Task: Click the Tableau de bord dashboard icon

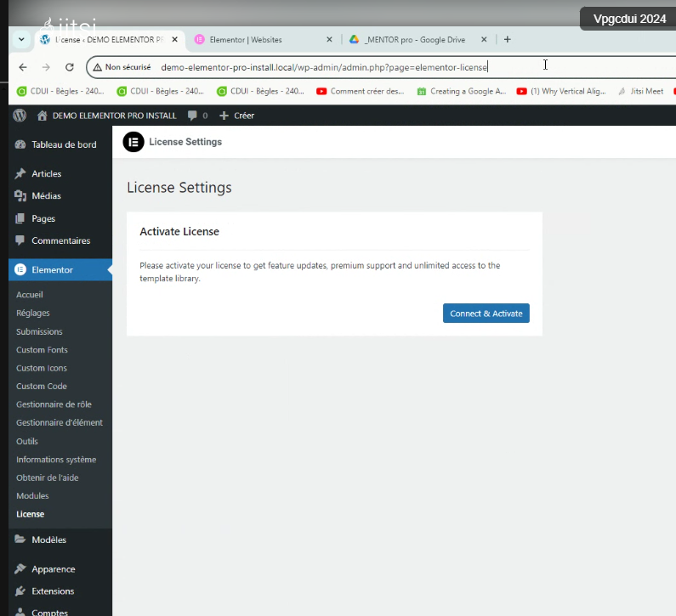Action: pos(20,144)
